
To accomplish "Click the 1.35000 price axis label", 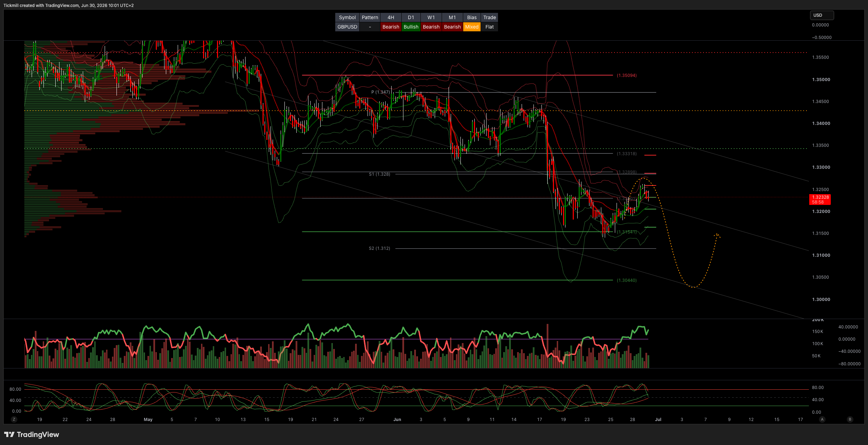I will (x=821, y=79).
